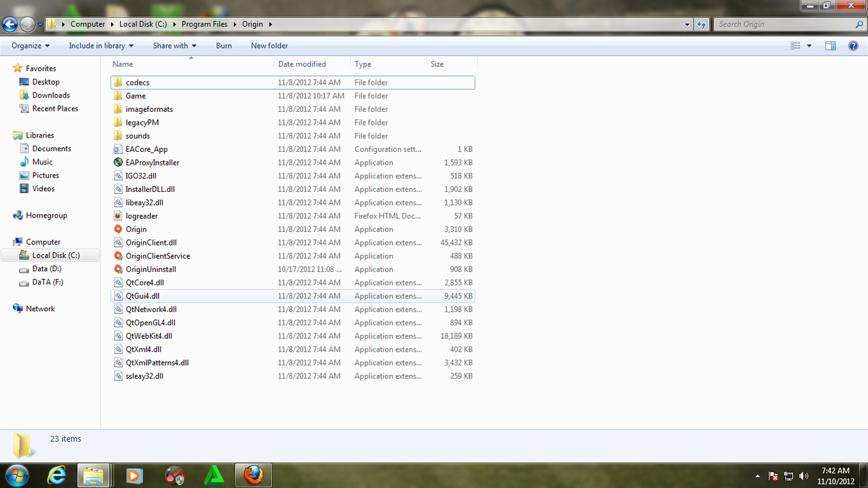Open the Windows Start button

tap(17, 475)
